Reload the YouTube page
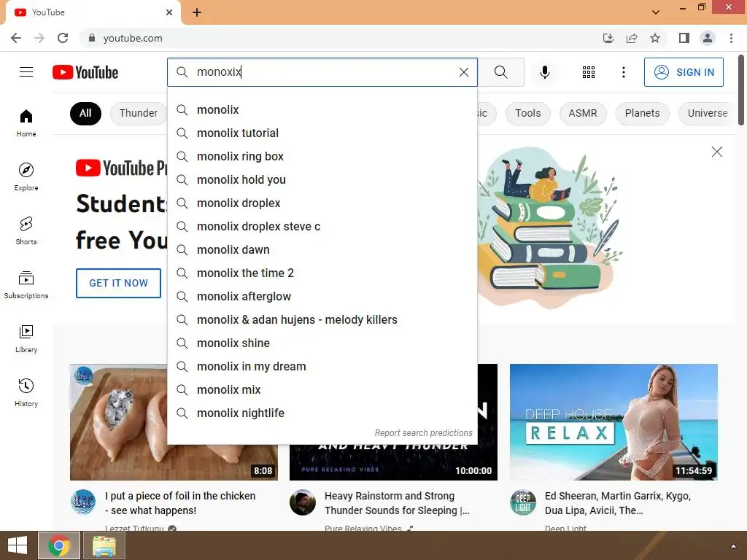The height and width of the screenshot is (560, 747). point(63,38)
